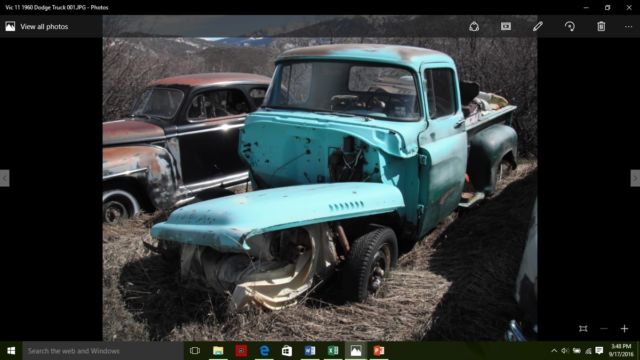
Task: Switch to Word on the taskbar
Action: (310, 351)
